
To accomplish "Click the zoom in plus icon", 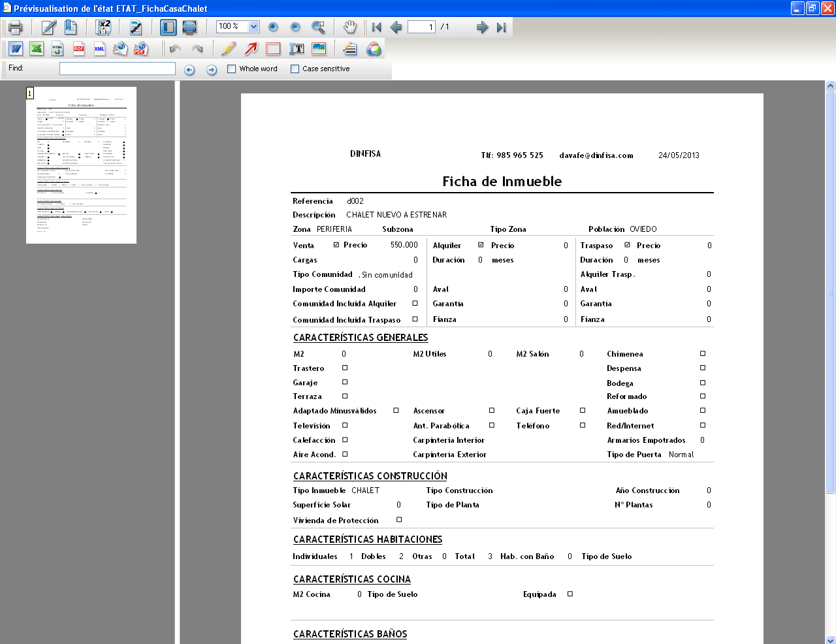I will coord(273,27).
